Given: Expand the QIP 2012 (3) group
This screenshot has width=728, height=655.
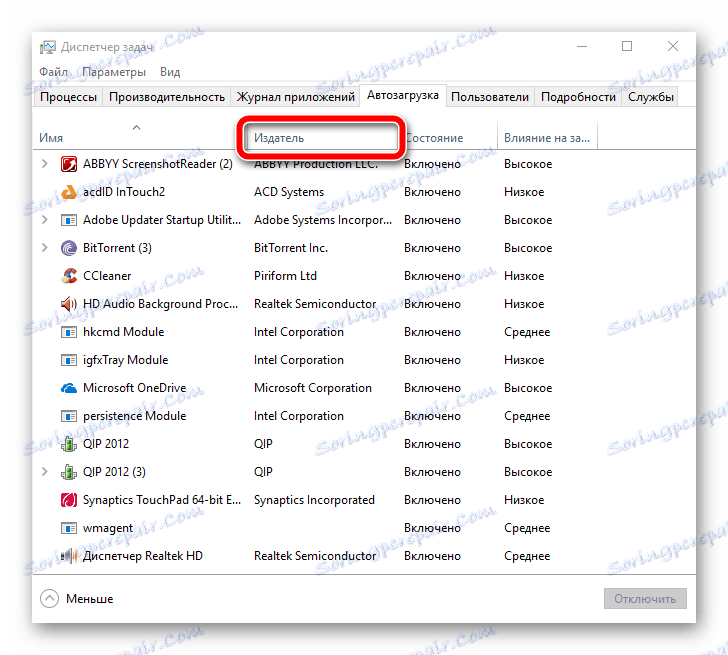Looking at the screenshot, I should click(45, 472).
